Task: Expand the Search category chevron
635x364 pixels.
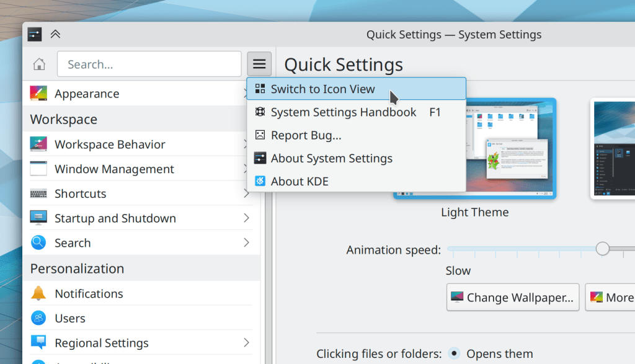Action: [x=246, y=242]
